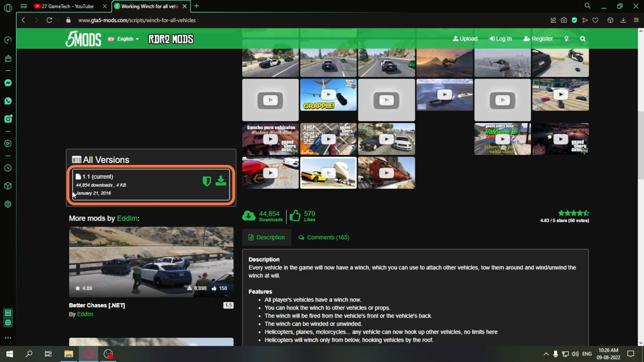Viewport: 644px width, 362px height.
Task: Open the Windows Start menu
Action: pos(10,354)
